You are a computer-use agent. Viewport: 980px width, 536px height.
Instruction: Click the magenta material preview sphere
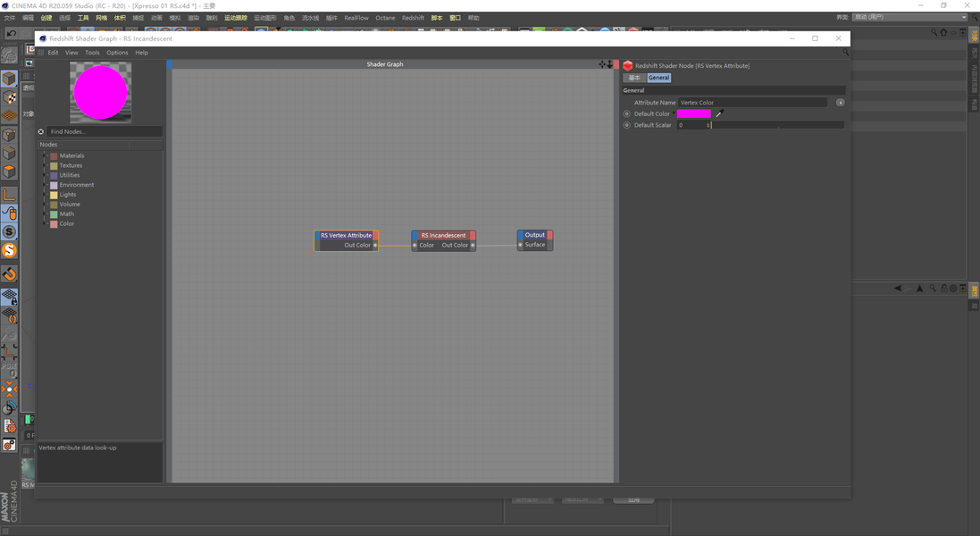coord(101,92)
